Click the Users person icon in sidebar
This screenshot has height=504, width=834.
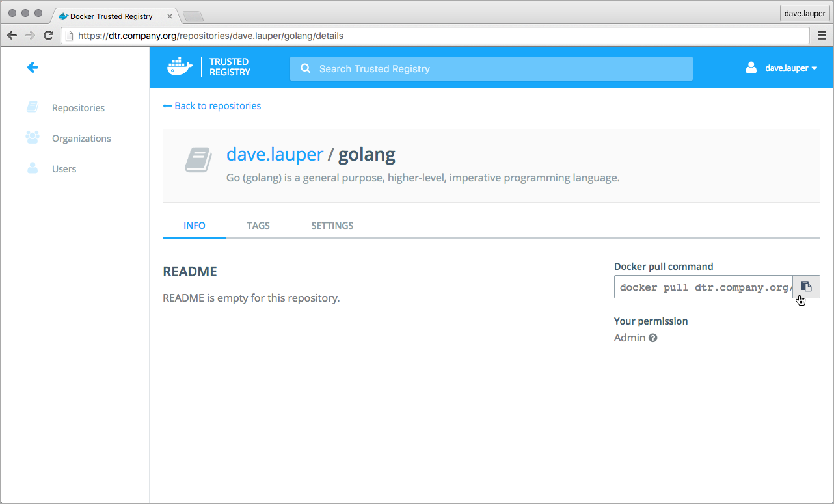[33, 168]
